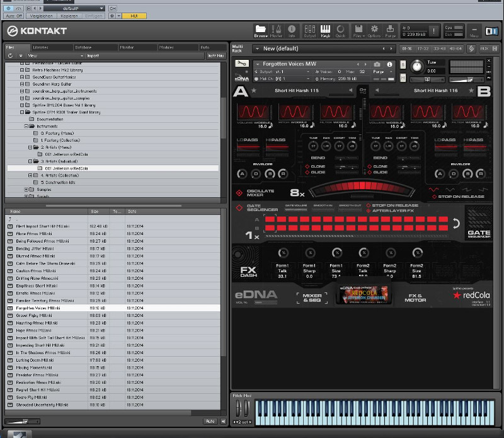Switch to the Monitor tab
504x438 pixels.
[x=137, y=47]
